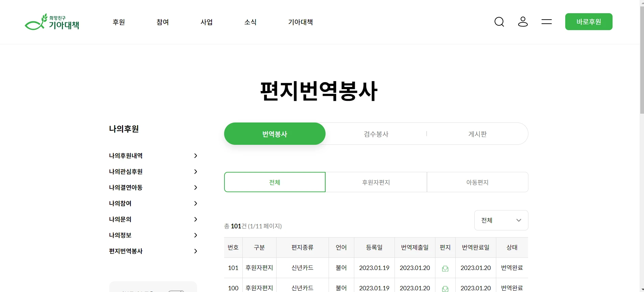The height and width of the screenshot is (292, 644).
Task: Click the 편지 column header
Action: click(445, 247)
